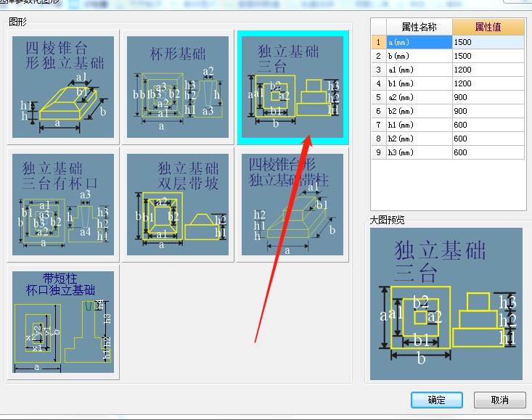Select the b (mm) property name cell
Image resolution: width=532 pixels, height=420 pixels.
coord(420,56)
